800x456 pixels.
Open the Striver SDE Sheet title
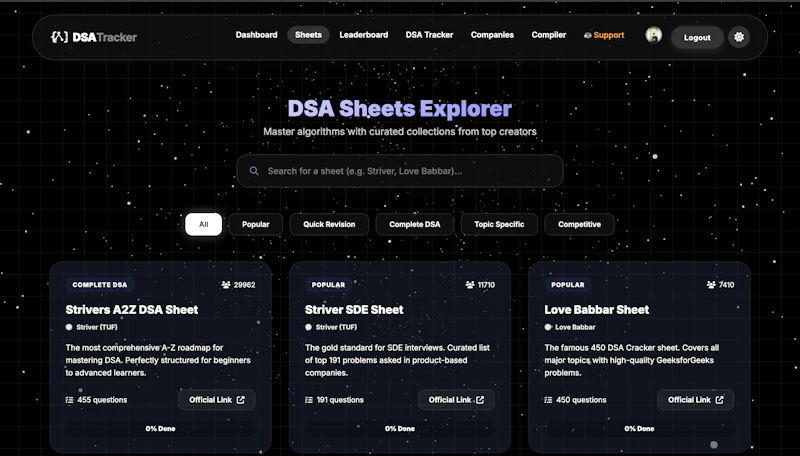354,310
